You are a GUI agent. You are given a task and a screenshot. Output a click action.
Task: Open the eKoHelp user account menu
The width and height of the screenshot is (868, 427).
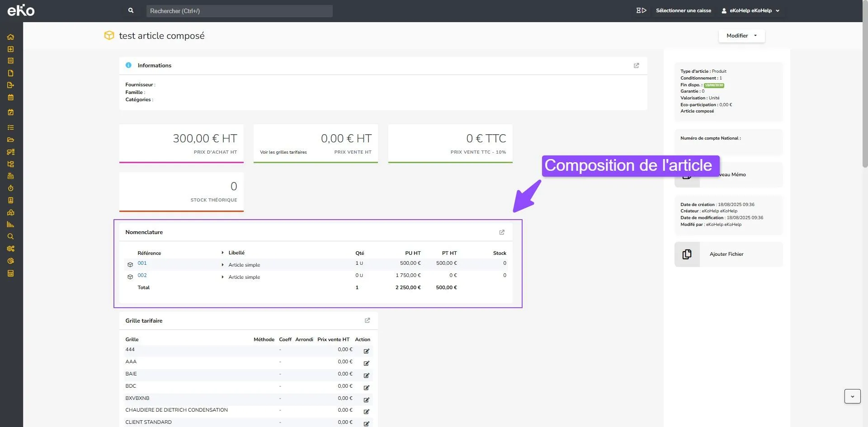750,10
